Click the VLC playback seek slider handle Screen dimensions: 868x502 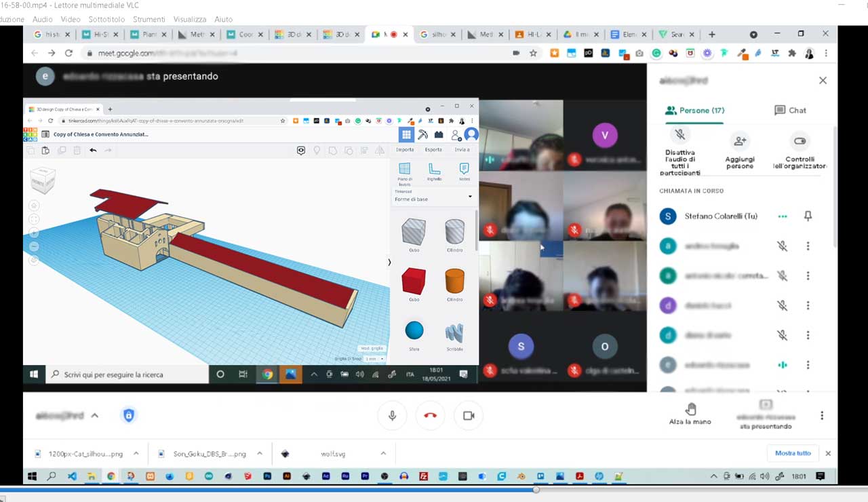(x=536, y=489)
